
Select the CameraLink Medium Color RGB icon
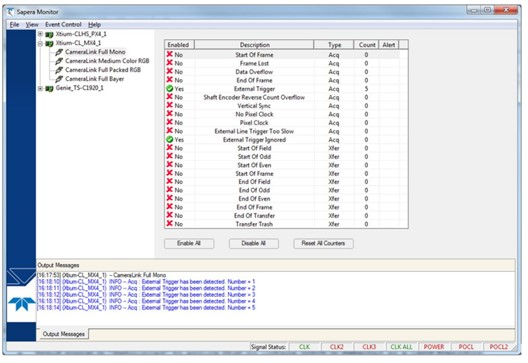point(59,61)
